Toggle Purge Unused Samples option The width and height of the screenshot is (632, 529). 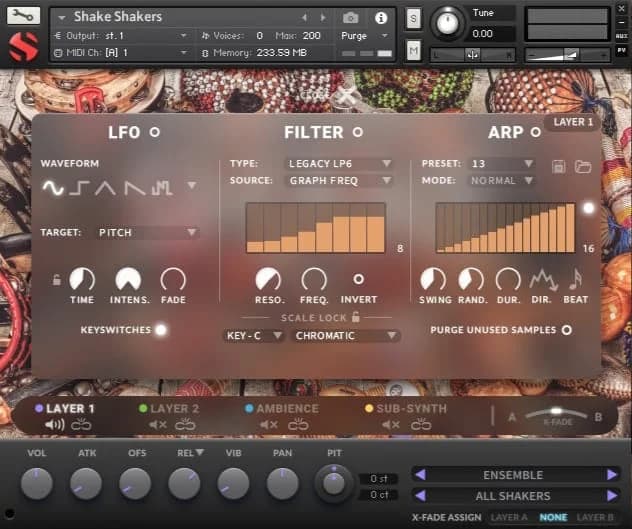tap(566, 329)
